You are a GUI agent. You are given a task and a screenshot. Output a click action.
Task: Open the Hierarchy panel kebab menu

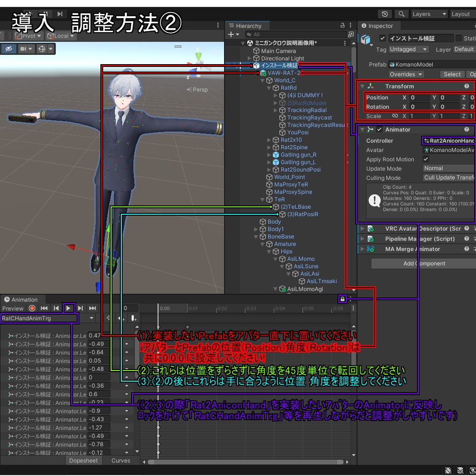(x=350, y=25)
